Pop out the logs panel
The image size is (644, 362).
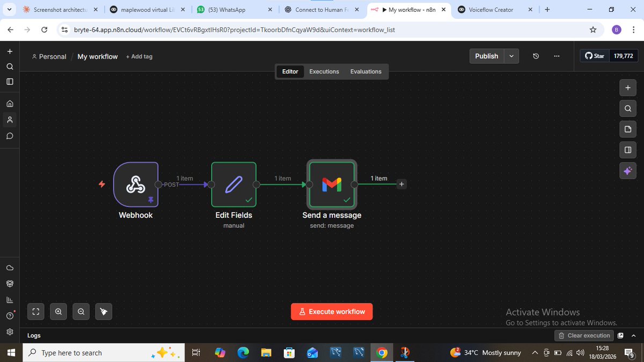[x=620, y=336]
